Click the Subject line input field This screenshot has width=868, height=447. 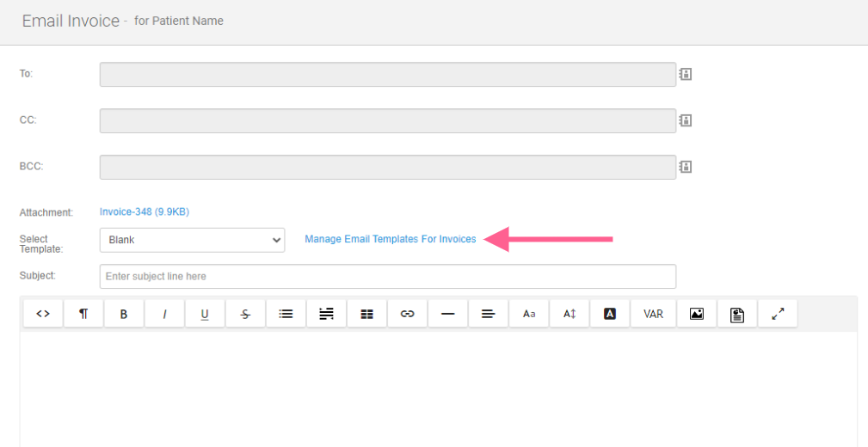(387, 276)
